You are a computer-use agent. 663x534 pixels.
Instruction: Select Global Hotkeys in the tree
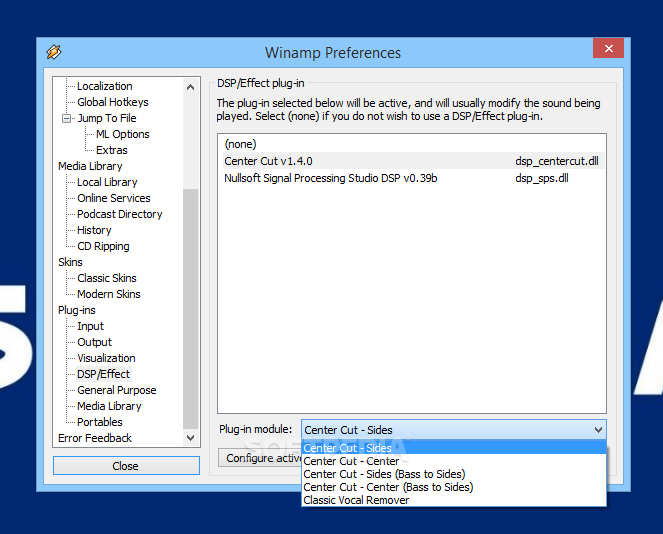tap(112, 102)
